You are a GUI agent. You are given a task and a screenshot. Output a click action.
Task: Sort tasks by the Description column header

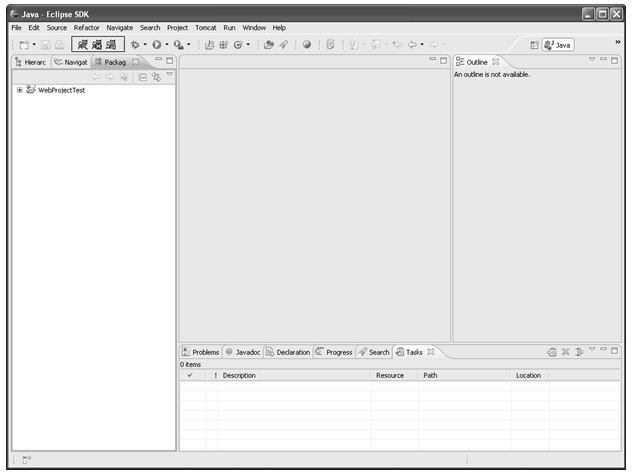click(x=294, y=375)
